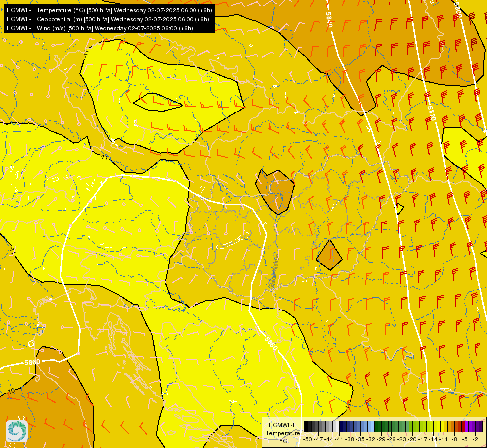Click the -29 legend label
The image size is (487, 448).
(381, 439)
